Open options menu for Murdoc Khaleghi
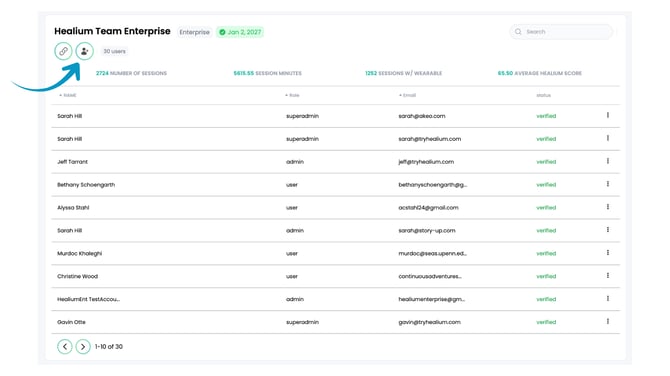 coord(608,253)
